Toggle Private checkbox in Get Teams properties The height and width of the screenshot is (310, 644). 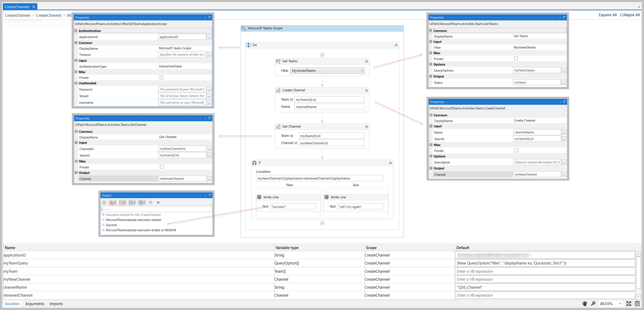tap(516, 59)
